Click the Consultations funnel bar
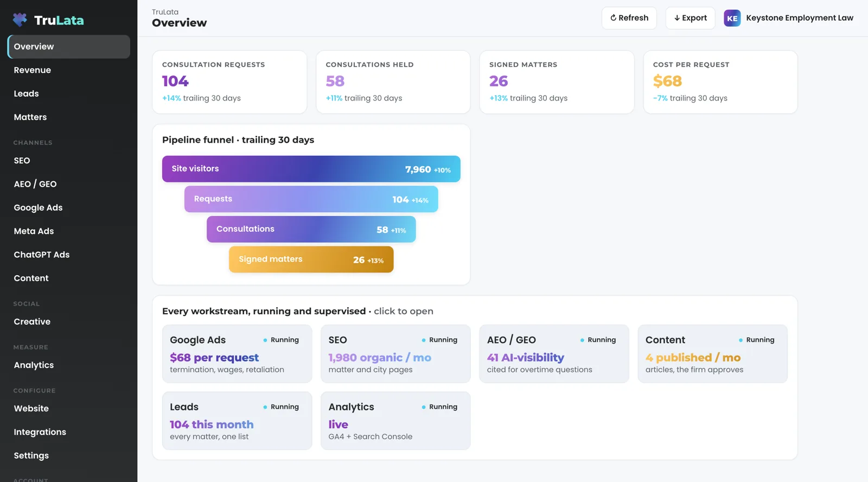The width and height of the screenshot is (868, 482). [x=311, y=229]
